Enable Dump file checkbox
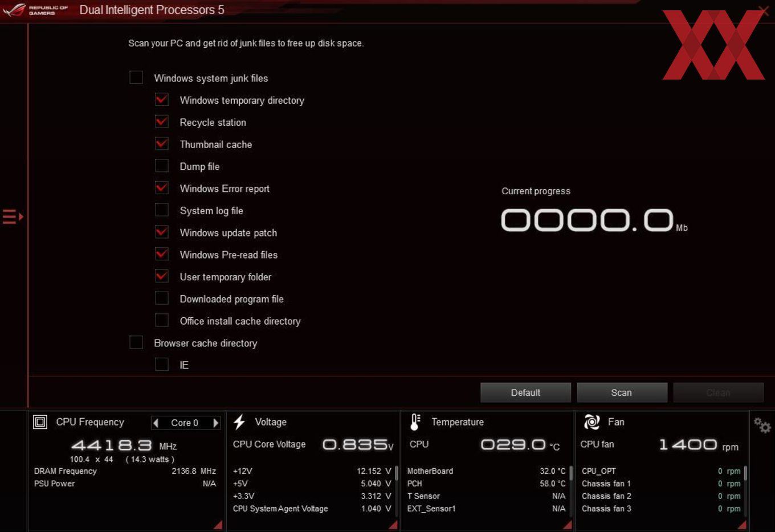This screenshot has width=775, height=532. pyautogui.click(x=162, y=166)
